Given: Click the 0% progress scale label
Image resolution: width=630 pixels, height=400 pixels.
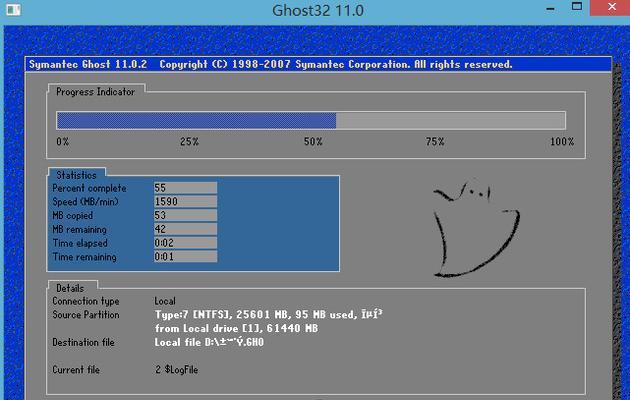Looking at the screenshot, I should (63, 141).
